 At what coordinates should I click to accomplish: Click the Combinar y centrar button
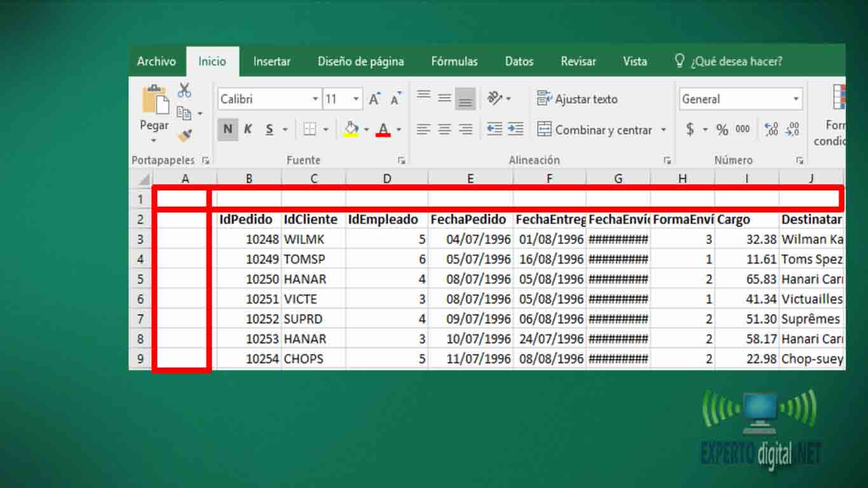[595, 130]
